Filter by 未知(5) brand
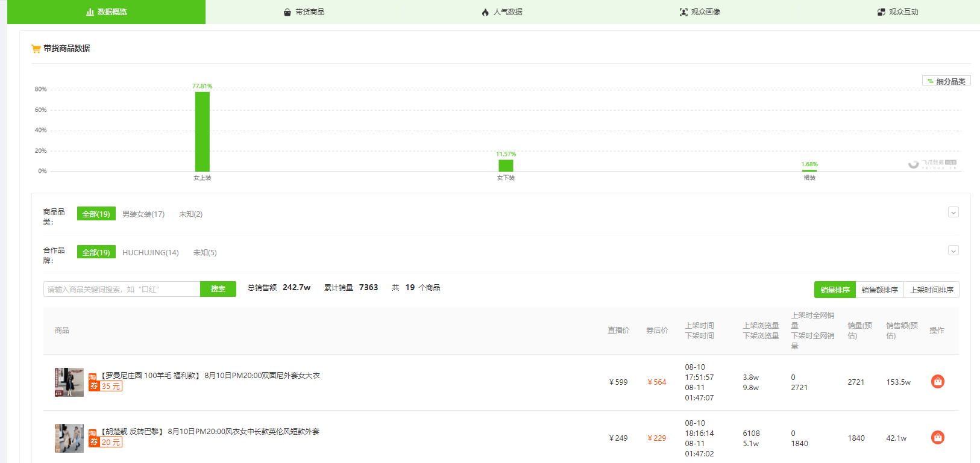The height and width of the screenshot is (463, 980). pos(205,253)
